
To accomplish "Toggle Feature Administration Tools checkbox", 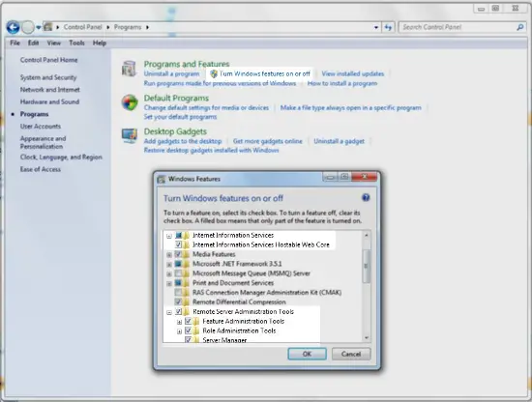I will 189,321.
